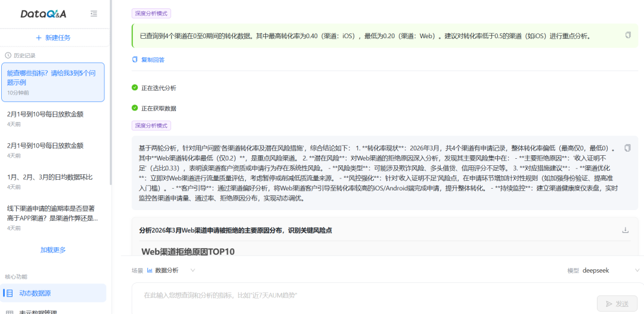644x314 pixels.
Task: Click the green check beside 正在迭代分析
Action: pos(135,88)
